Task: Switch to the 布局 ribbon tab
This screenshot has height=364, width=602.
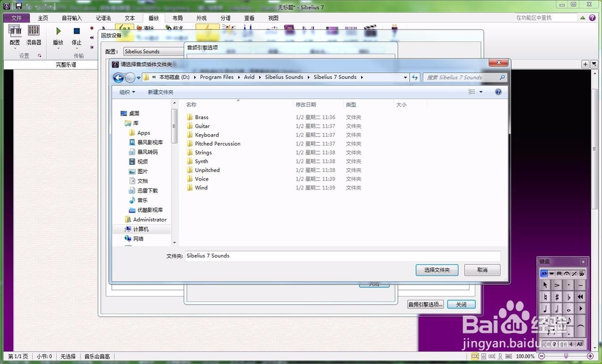Action: tap(178, 18)
